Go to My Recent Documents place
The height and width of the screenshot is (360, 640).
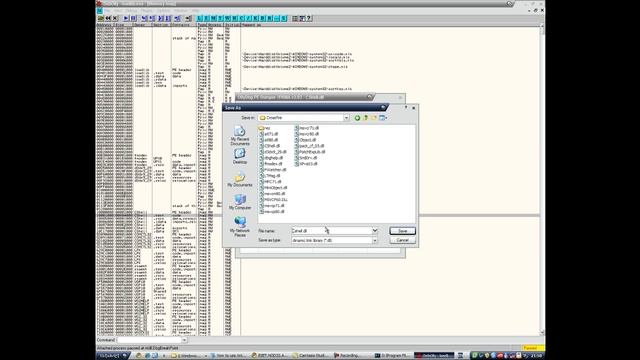pos(240,136)
